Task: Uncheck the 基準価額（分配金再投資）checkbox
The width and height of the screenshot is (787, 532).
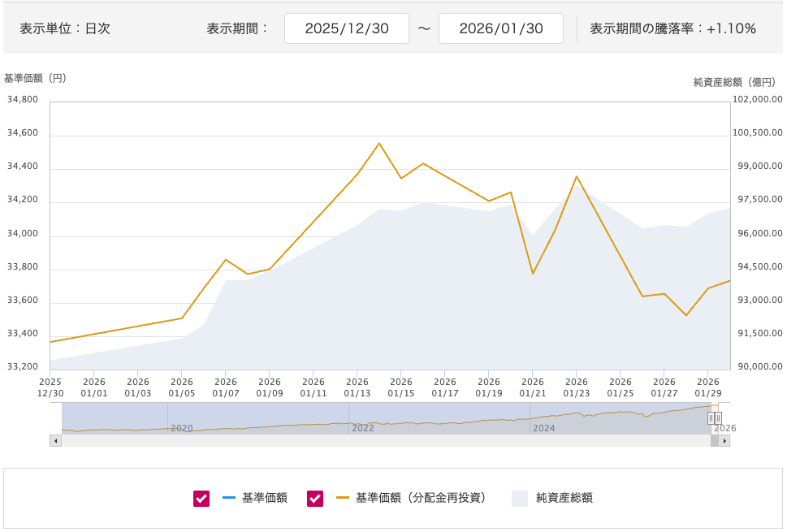Action: [x=315, y=498]
